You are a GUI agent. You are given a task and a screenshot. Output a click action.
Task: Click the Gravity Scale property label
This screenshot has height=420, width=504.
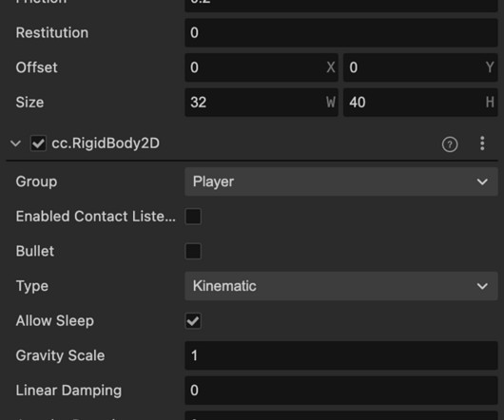pos(61,355)
